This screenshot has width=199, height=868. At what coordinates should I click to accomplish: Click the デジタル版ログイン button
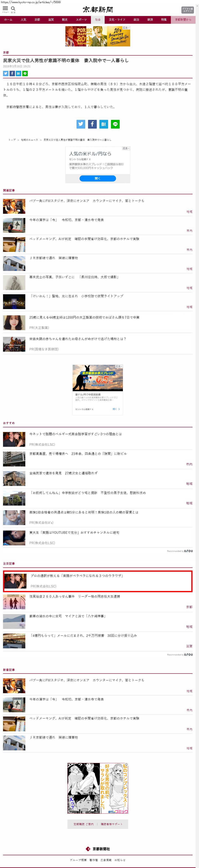coord(187,10)
